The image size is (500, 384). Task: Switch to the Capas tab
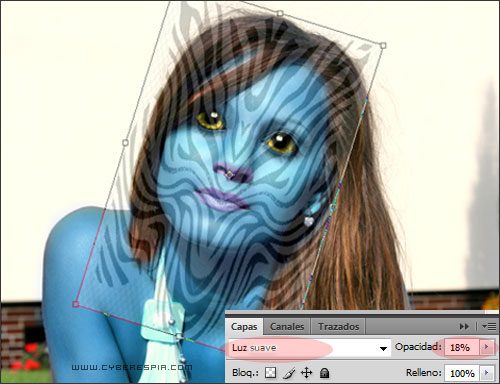(x=244, y=327)
